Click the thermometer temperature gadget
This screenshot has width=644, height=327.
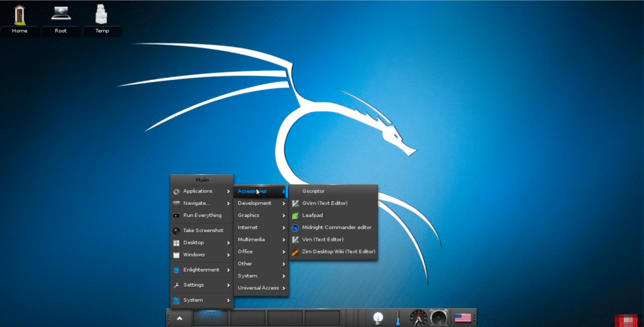(x=398, y=318)
